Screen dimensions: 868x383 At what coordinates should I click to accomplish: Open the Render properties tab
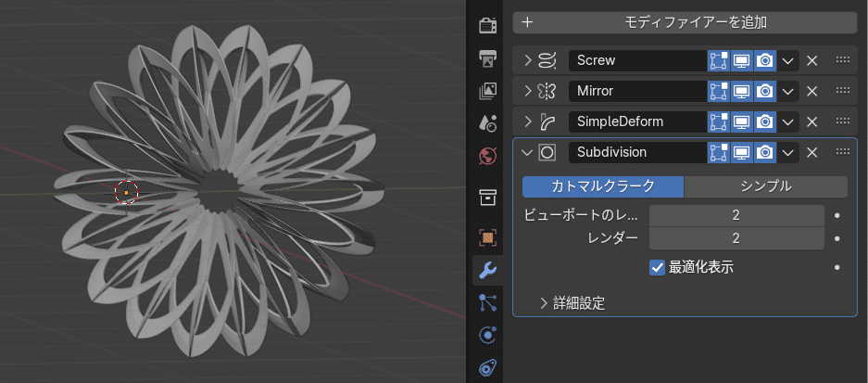coord(487,25)
